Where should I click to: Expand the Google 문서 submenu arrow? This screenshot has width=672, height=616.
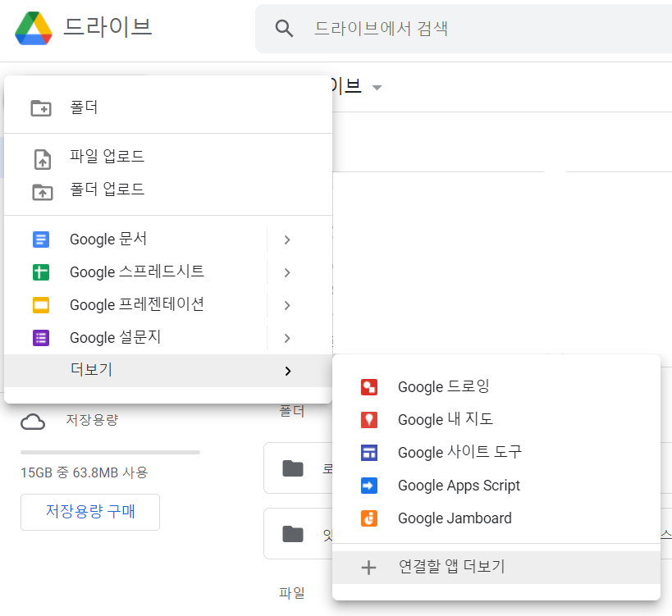click(287, 240)
